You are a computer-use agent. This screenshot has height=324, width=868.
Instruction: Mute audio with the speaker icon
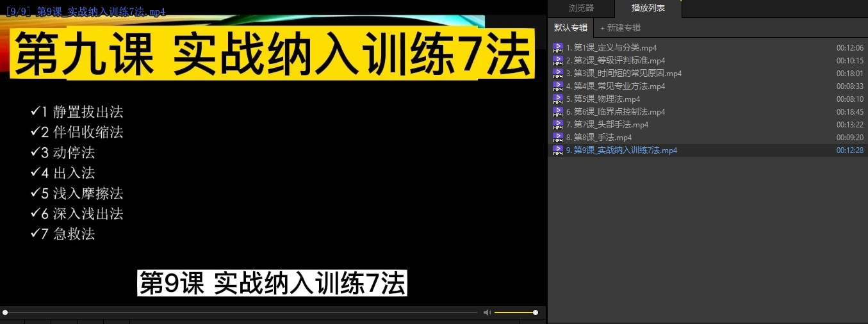[487, 312]
